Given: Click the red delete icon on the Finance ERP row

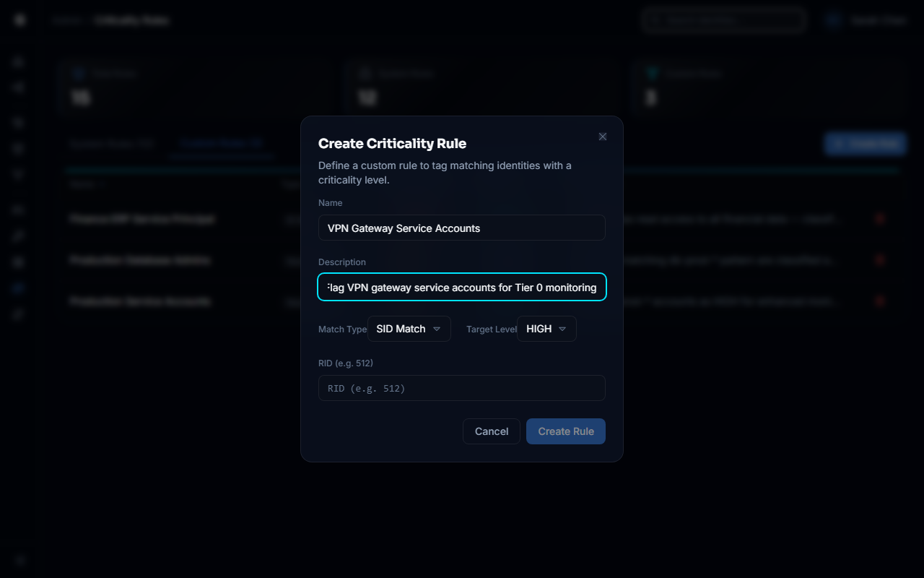Looking at the screenshot, I should click(x=880, y=219).
